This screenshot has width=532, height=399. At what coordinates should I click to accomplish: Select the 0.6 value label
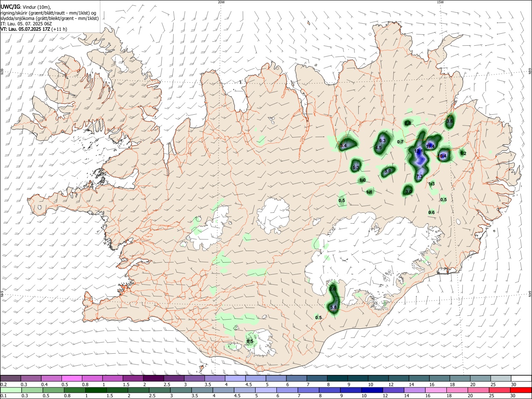pyautogui.click(x=431, y=212)
